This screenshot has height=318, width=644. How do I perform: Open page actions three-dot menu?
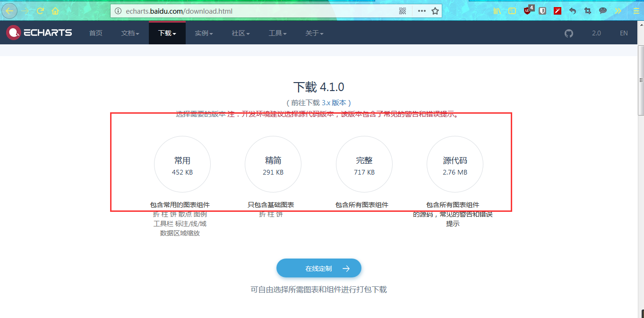(421, 11)
